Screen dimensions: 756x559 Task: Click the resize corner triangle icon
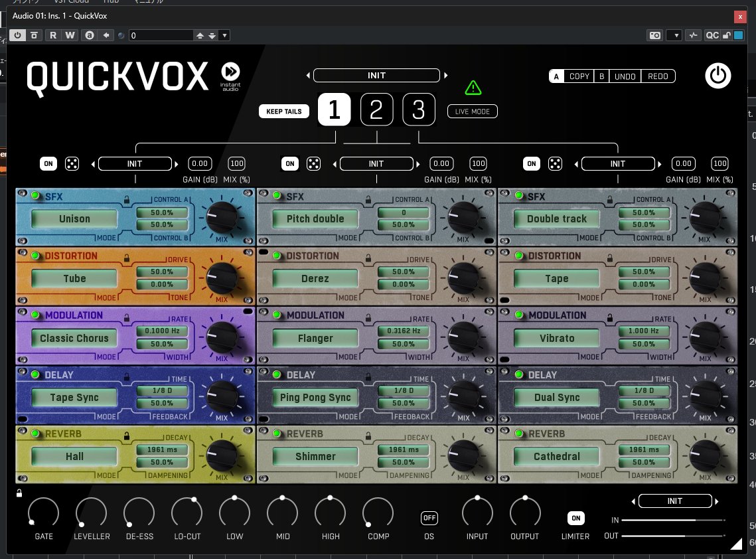tap(736, 544)
